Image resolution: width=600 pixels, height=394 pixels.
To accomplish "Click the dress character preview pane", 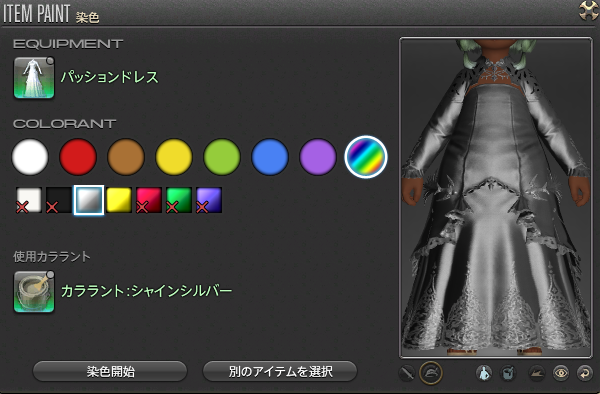I will tap(496, 198).
